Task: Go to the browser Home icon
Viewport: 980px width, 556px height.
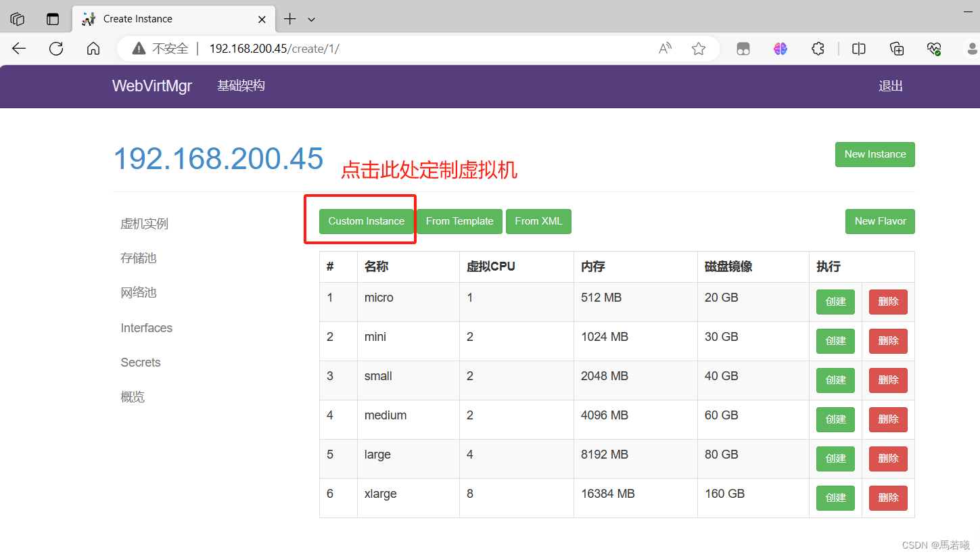Action: 93,49
